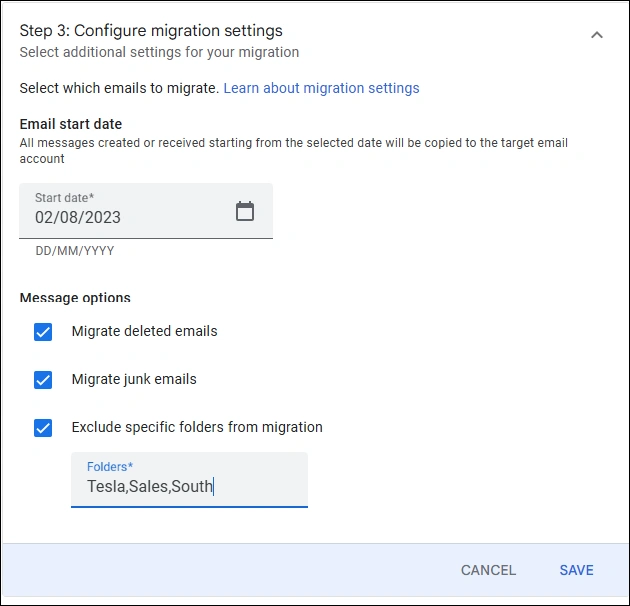Save the migration settings
The width and height of the screenshot is (630, 606).
tap(576, 570)
